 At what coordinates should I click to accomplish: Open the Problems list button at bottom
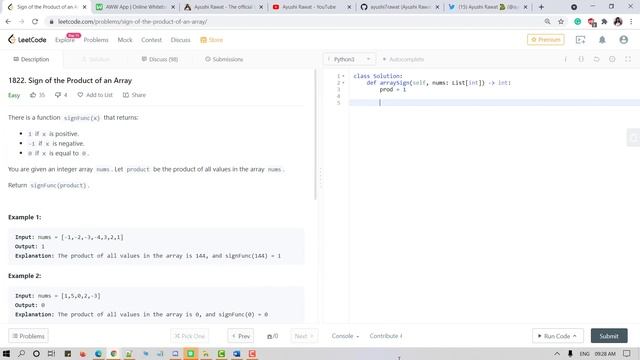click(x=28, y=336)
